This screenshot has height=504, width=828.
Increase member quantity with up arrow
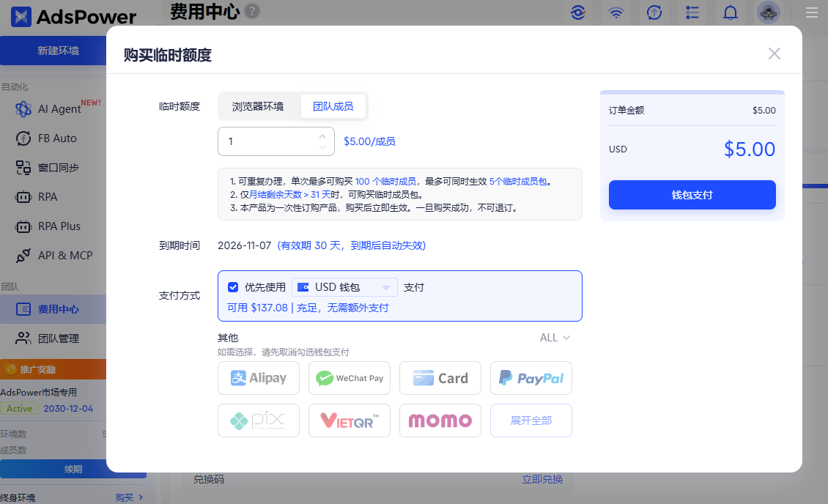[322, 136]
